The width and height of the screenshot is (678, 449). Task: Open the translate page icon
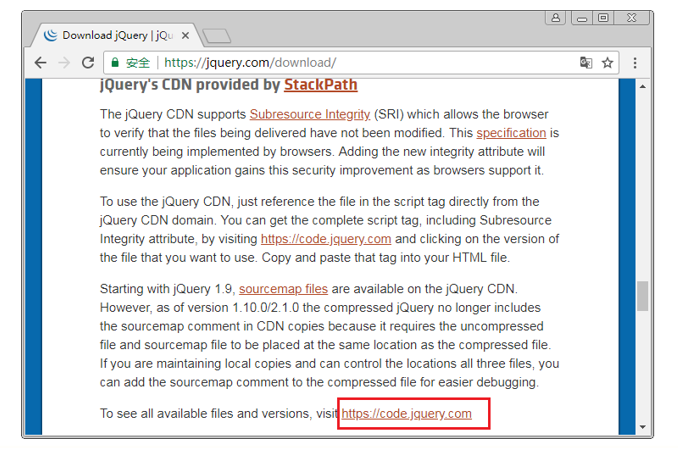click(x=586, y=63)
